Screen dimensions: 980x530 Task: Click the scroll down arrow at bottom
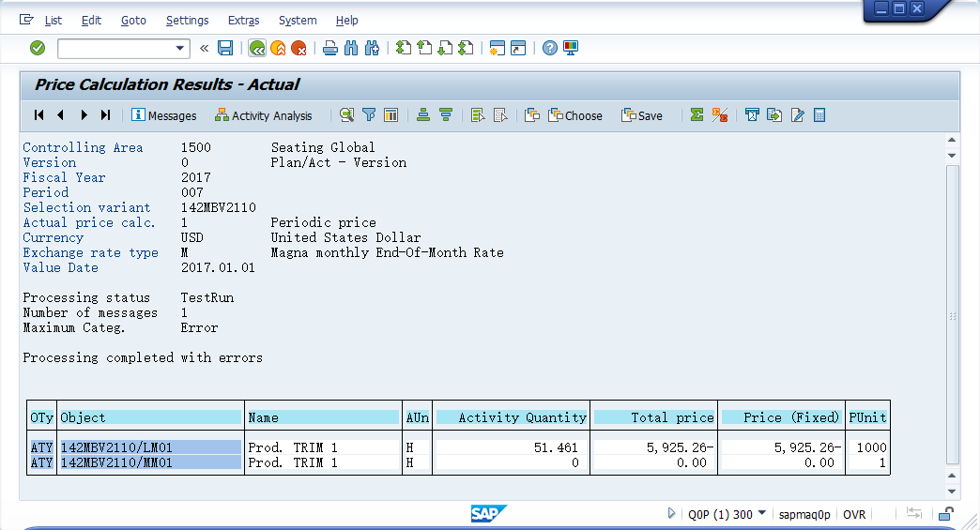tap(952, 492)
